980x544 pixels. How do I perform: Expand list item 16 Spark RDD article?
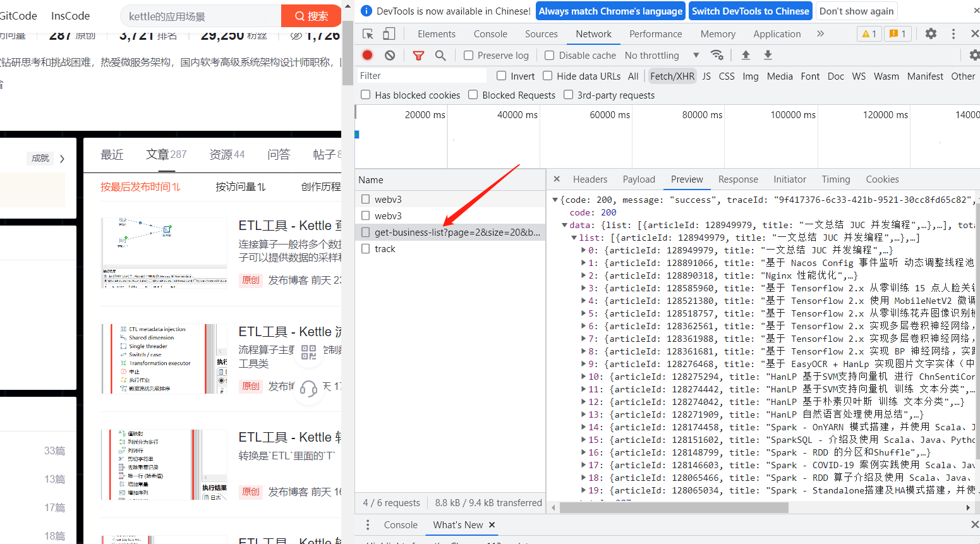(584, 452)
